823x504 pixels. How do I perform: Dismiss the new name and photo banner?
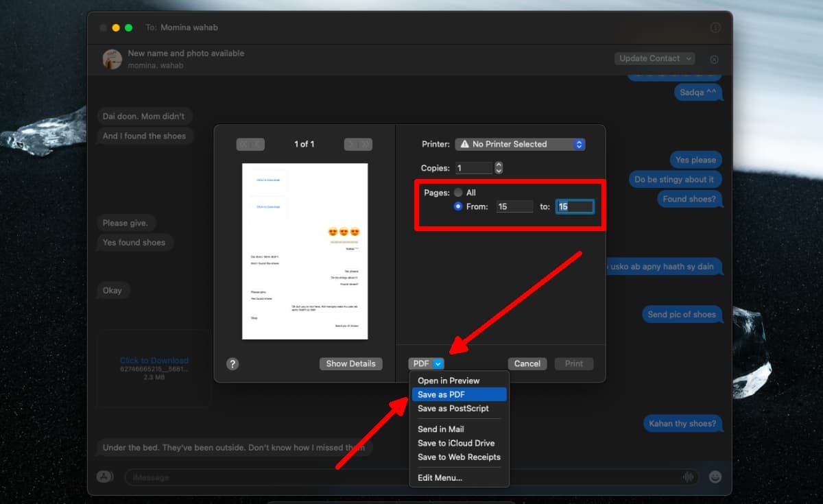tap(714, 60)
